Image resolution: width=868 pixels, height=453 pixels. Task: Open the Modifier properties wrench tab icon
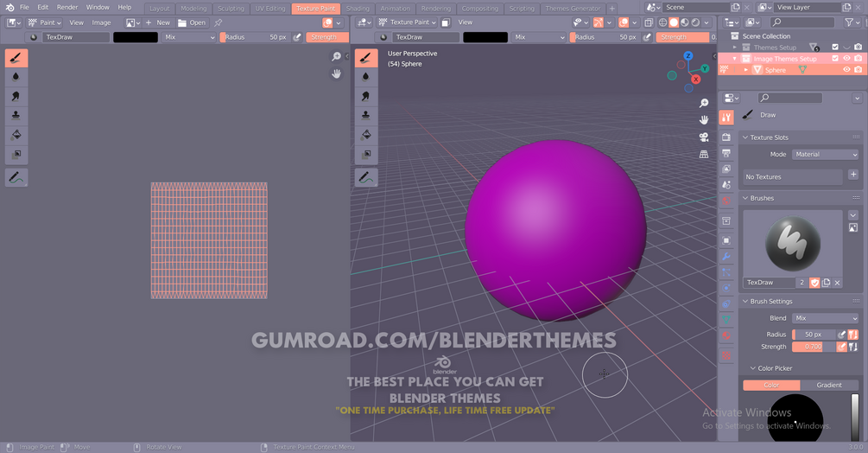pyautogui.click(x=726, y=257)
